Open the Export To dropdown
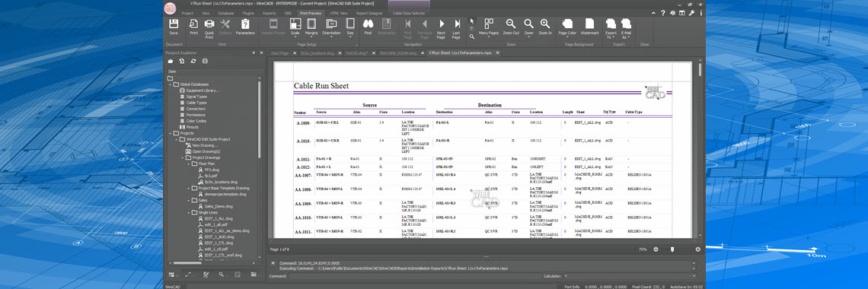 [x=611, y=29]
